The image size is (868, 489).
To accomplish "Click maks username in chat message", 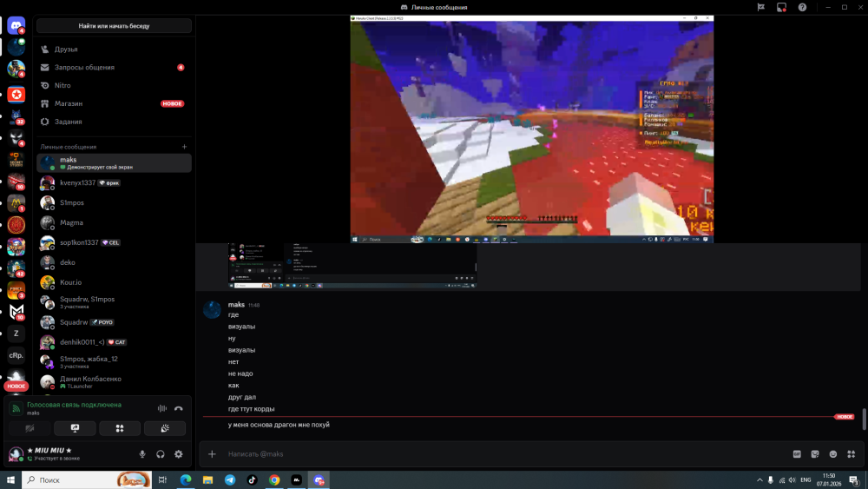I will (x=236, y=305).
